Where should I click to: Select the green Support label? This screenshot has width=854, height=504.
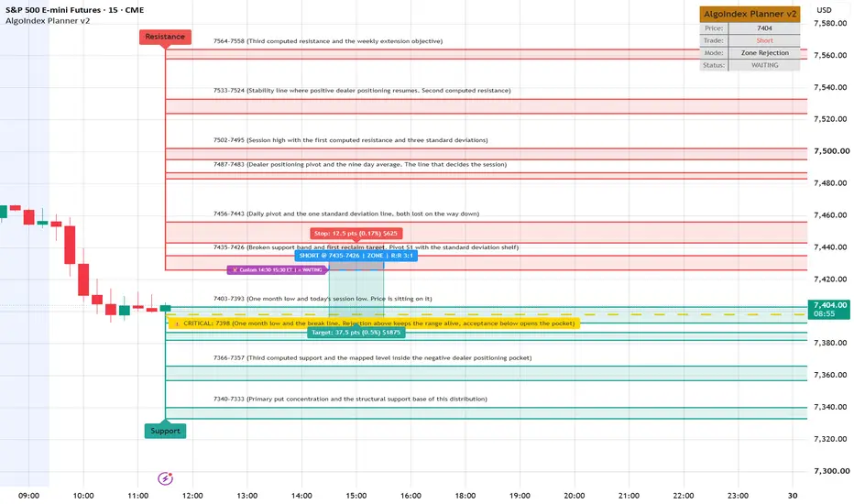click(x=165, y=431)
